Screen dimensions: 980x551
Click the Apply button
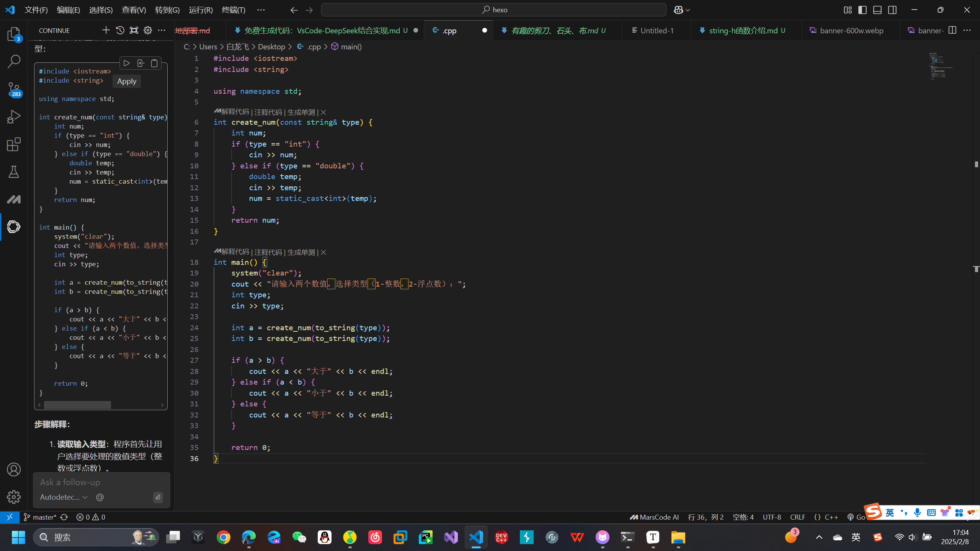point(127,81)
